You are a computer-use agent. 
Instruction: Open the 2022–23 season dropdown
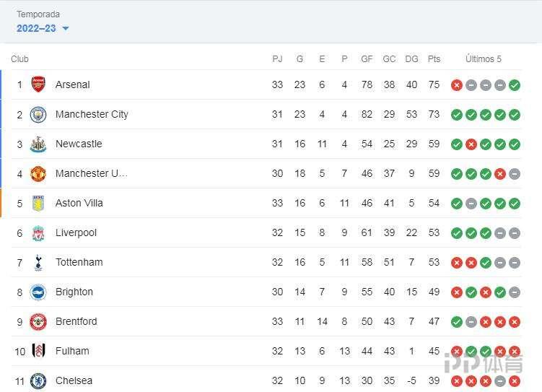click(37, 28)
